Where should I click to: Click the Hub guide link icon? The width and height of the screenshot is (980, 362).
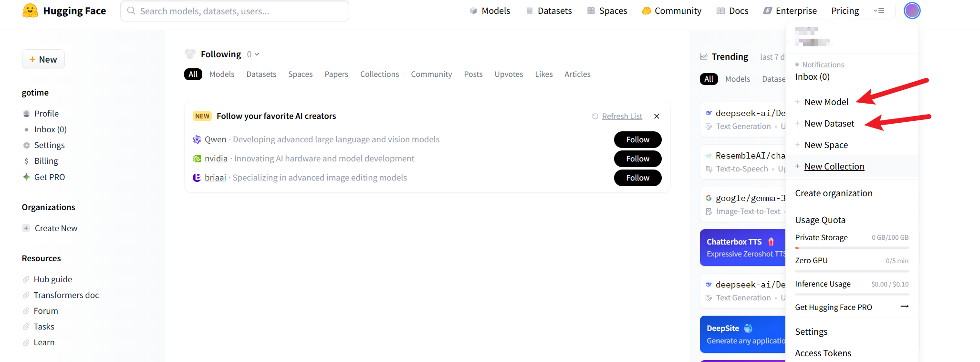tap(26, 279)
